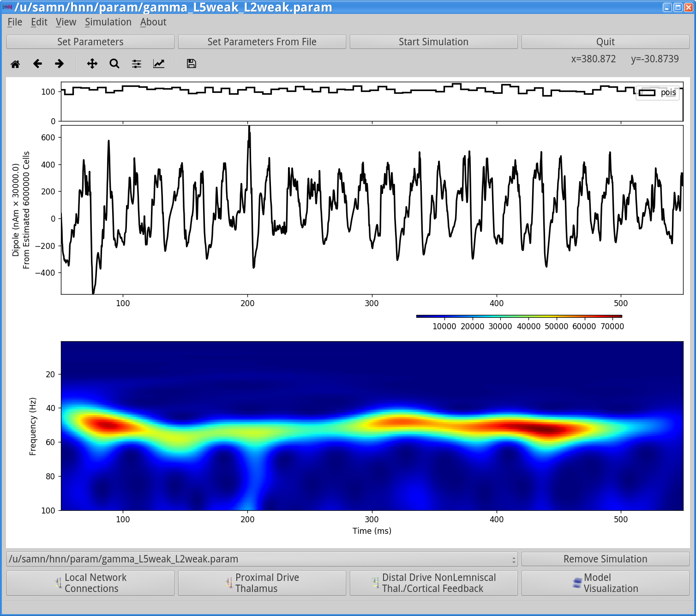This screenshot has width=696, height=616.
Task: Click the Remove Simulation button
Action: click(x=606, y=559)
